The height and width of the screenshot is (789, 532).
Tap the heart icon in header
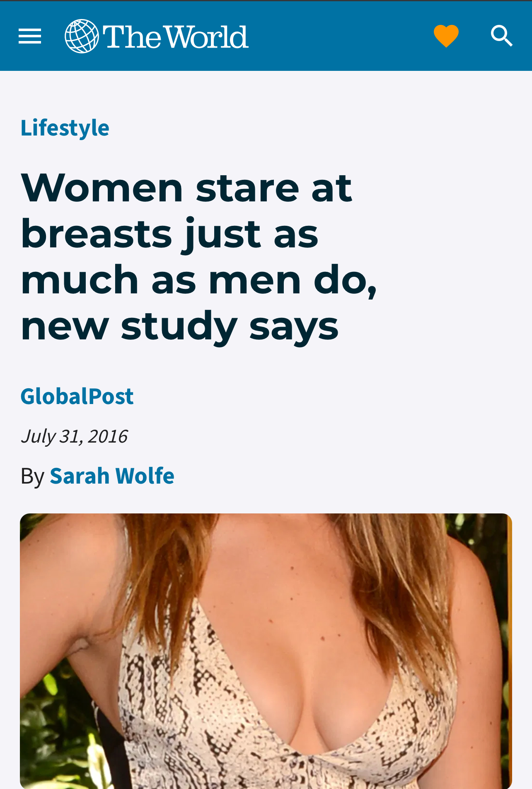(446, 36)
